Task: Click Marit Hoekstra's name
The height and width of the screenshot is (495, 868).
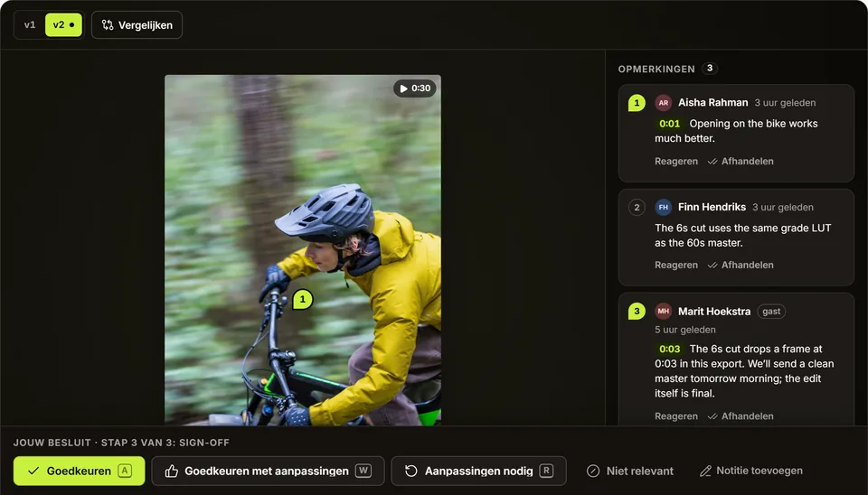Action: (x=714, y=312)
